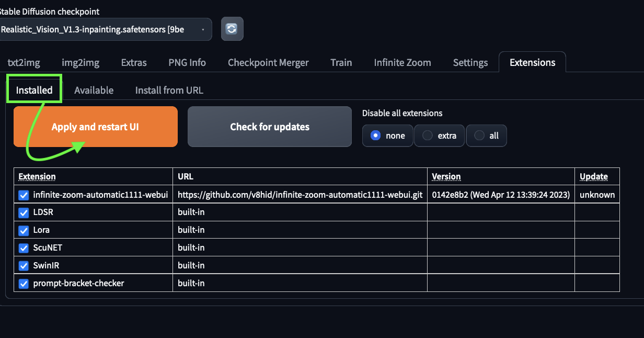644x338 pixels.
Task: Click Apply and restart UI
Action: coord(95,127)
